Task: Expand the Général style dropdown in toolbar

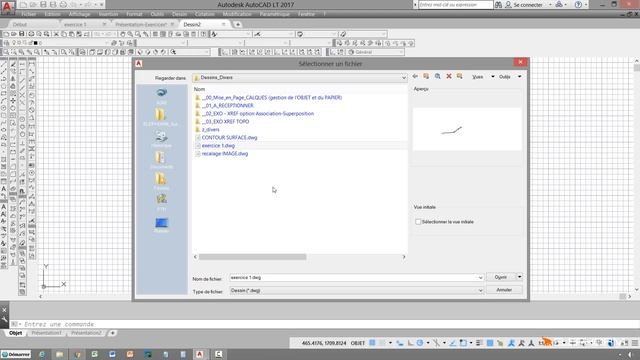Action: pos(401,52)
